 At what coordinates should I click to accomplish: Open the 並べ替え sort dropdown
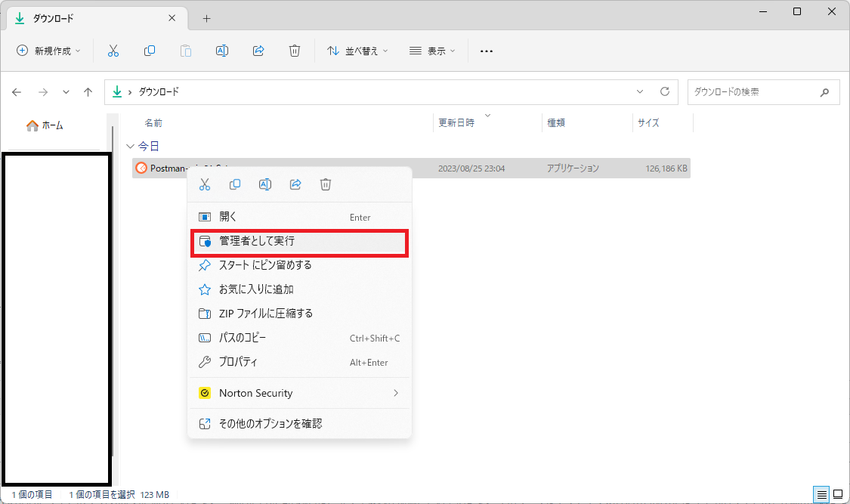(x=357, y=51)
